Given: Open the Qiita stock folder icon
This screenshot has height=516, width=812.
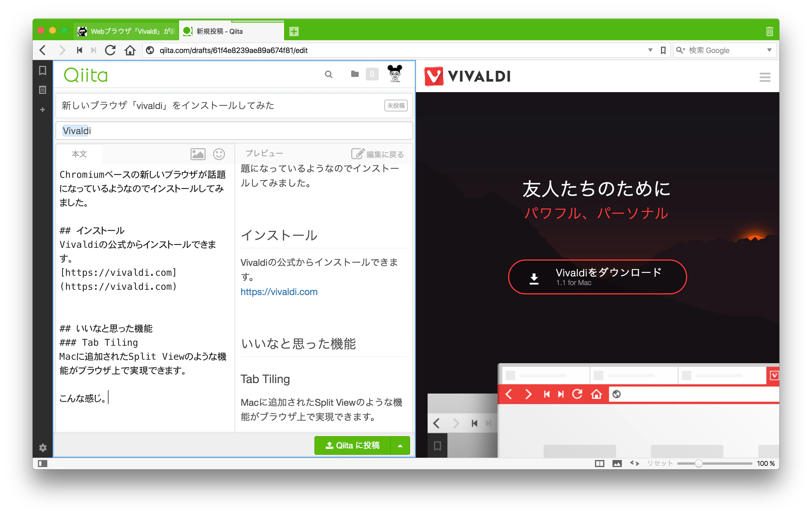Looking at the screenshot, I should tap(354, 74).
